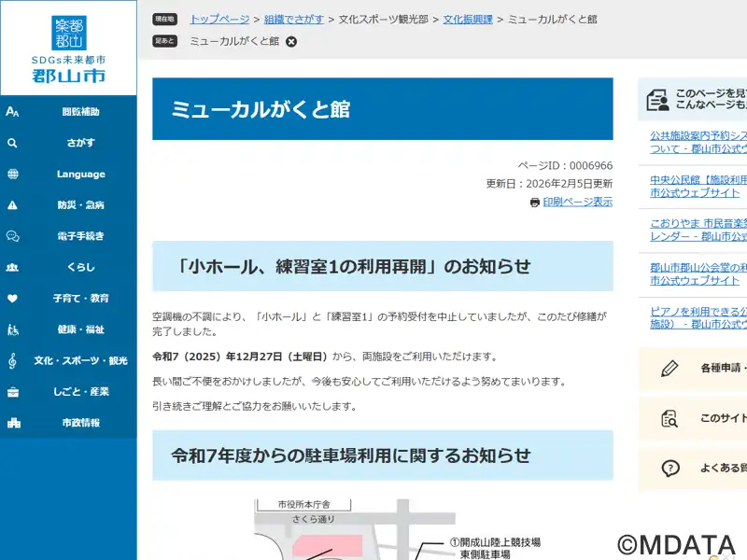Screen dimensions: 747x560
Task: Open 組織でさがす breadcrumb link
Action: point(293,19)
